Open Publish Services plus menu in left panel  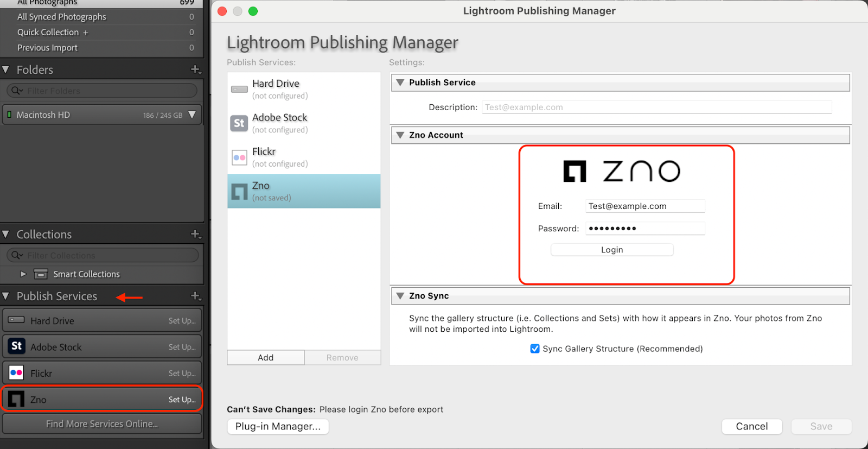coord(196,296)
